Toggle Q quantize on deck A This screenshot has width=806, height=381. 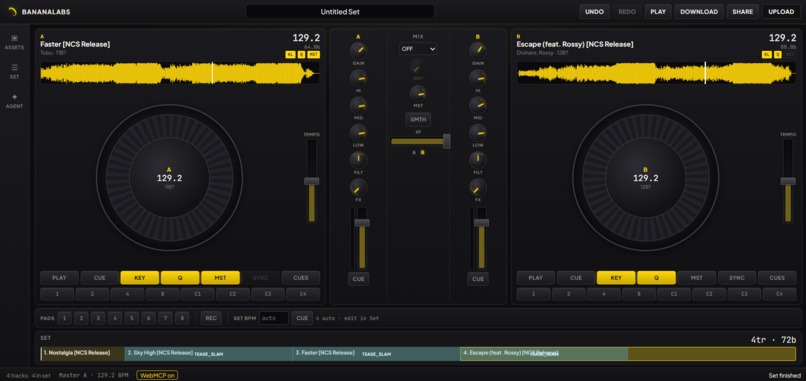pos(180,278)
